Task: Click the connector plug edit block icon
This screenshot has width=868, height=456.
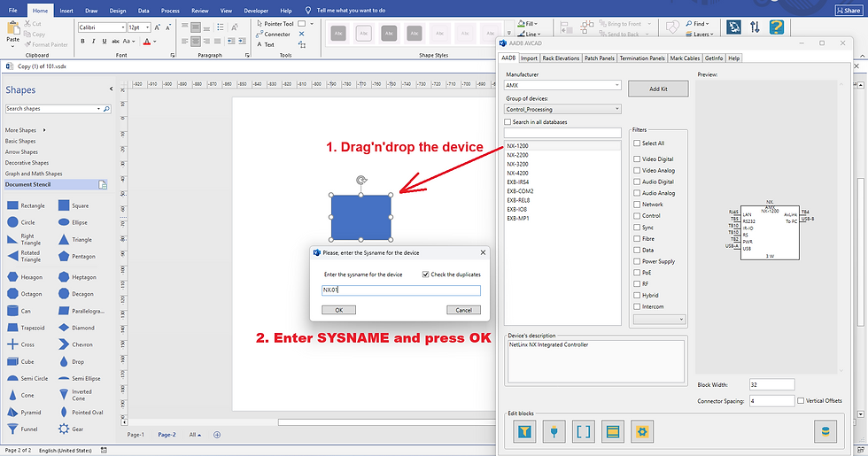Action: coord(554,432)
